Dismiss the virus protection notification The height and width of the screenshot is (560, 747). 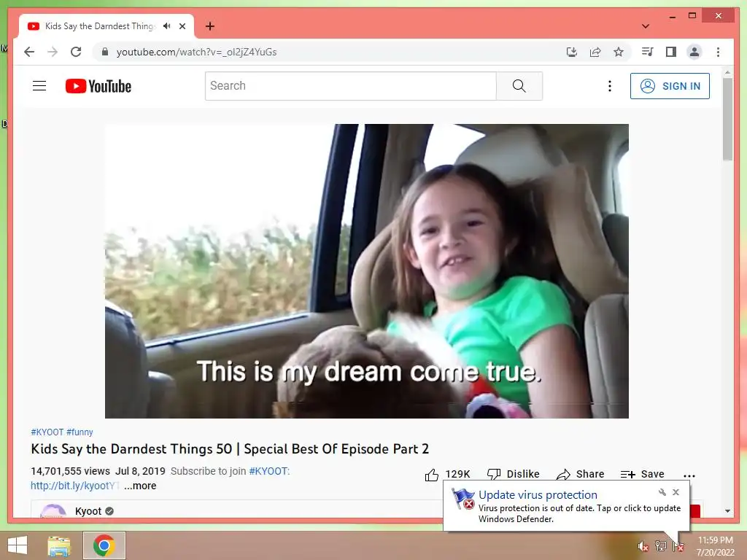(676, 492)
